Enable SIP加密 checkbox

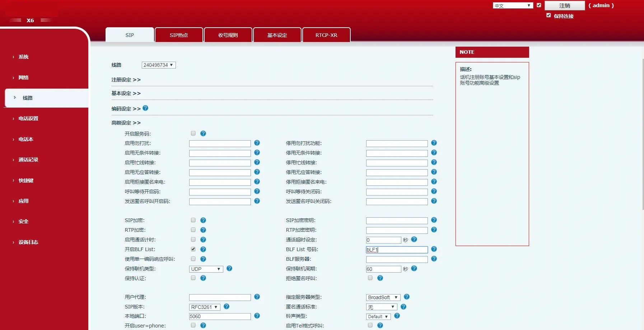click(193, 220)
